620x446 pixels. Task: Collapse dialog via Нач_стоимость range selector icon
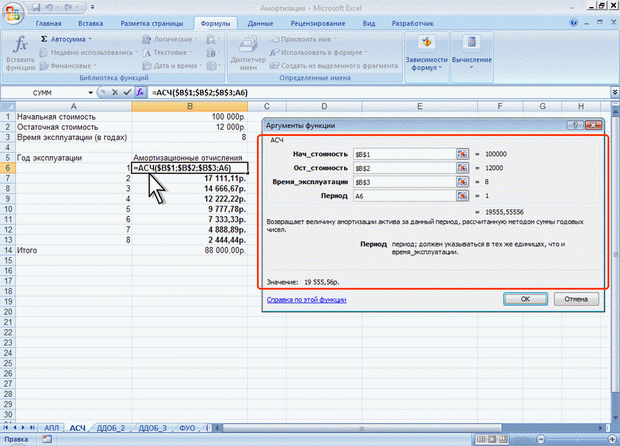462,154
